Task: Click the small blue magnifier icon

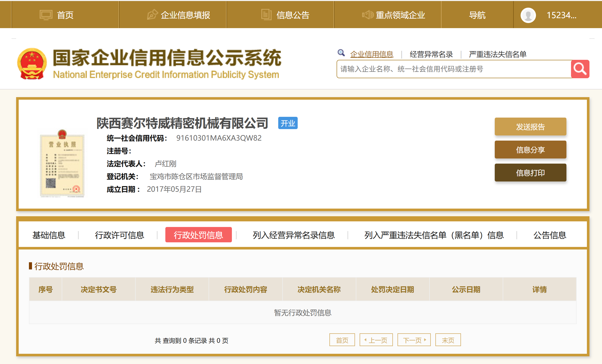Action: 341,53
